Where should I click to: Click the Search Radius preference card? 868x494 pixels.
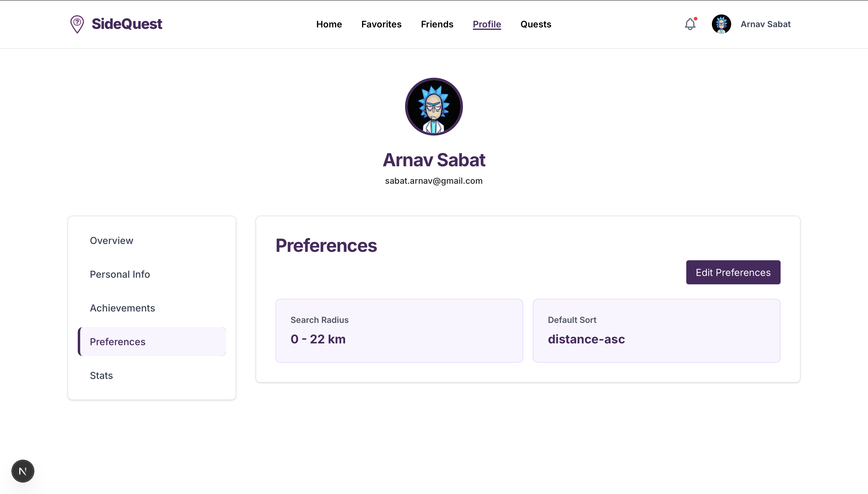(399, 330)
